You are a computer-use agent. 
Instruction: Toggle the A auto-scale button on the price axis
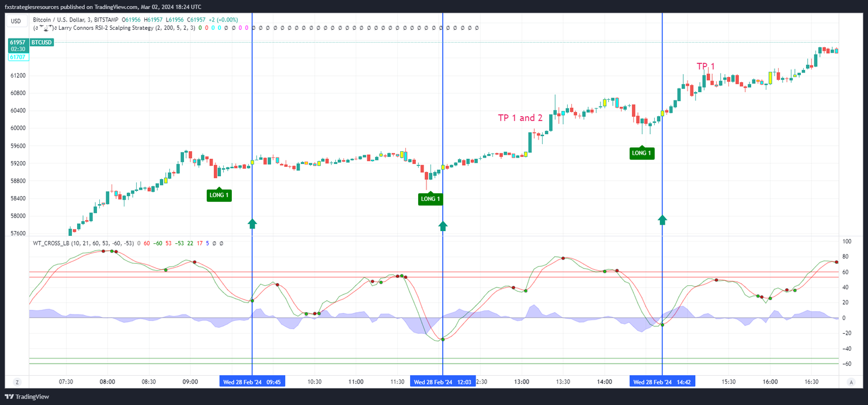click(x=850, y=381)
